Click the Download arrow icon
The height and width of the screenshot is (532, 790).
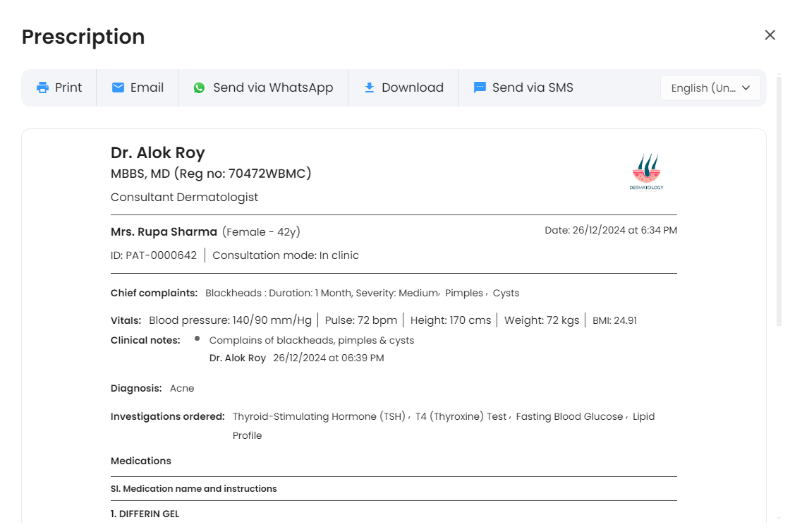(x=369, y=87)
